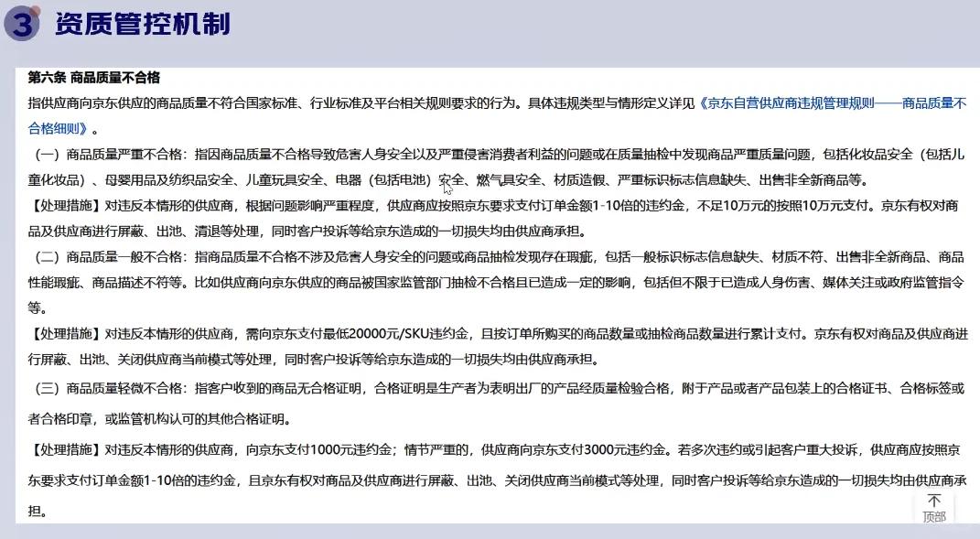The height and width of the screenshot is (539, 980).
Task: Click the 顶部 back-to-top button
Action: [x=933, y=509]
